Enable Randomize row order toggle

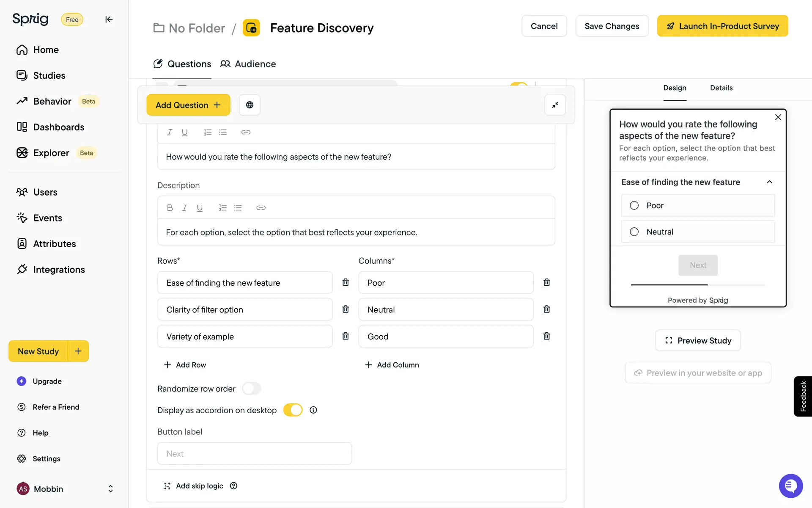[251, 389]
